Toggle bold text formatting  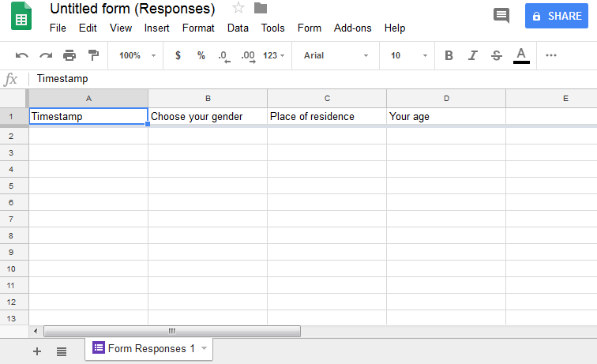[x=449, y=55]
